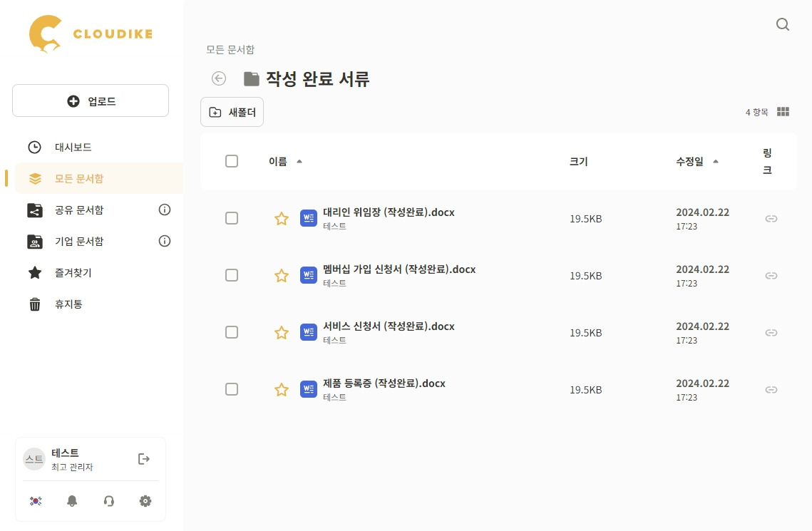Open the notifications bell
Screen dimensions: 812x531
point(72,501)
